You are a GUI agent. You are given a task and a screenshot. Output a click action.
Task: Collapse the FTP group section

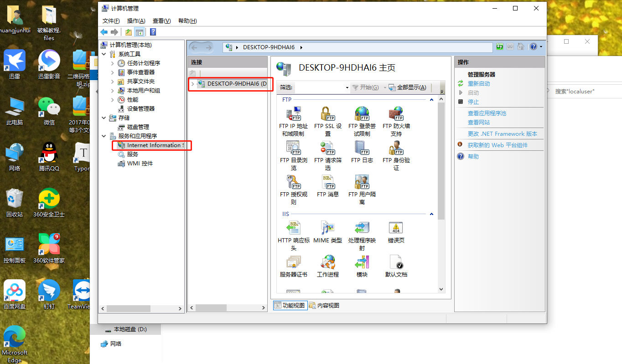pos(431,99)
